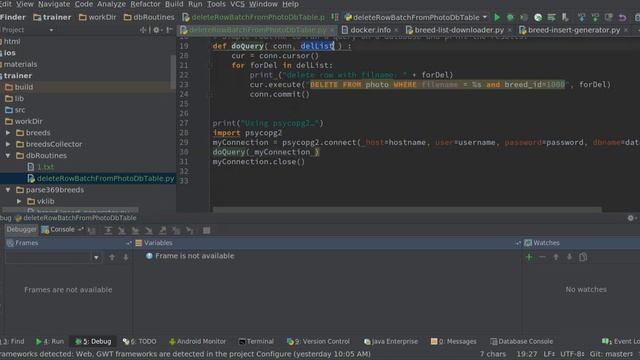This screenshot has height=360, width=640.
Task: Open the Terminal tool window
Action: pyautogui.click(x=256, y=341)
